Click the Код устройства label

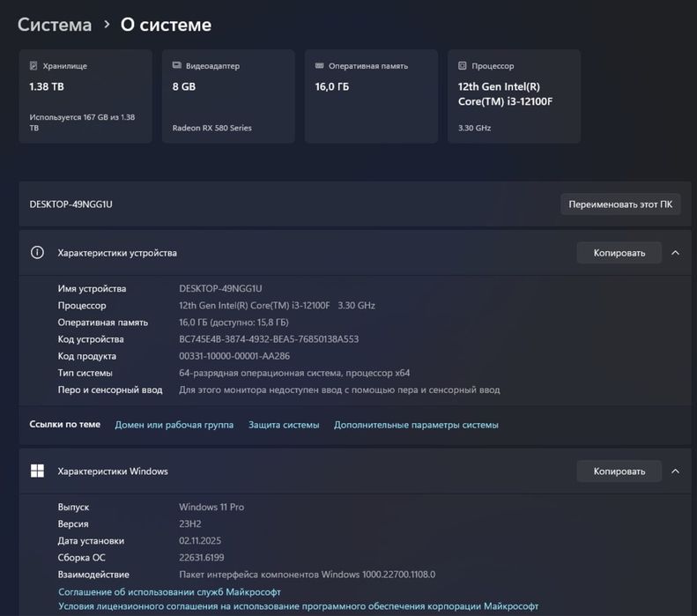(x=91, y=339)
